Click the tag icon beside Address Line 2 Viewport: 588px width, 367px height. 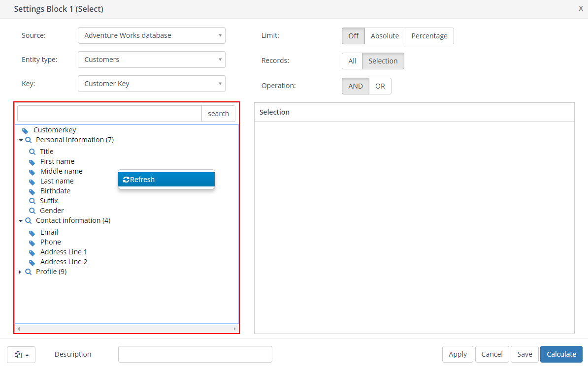(x=32, y=262)
